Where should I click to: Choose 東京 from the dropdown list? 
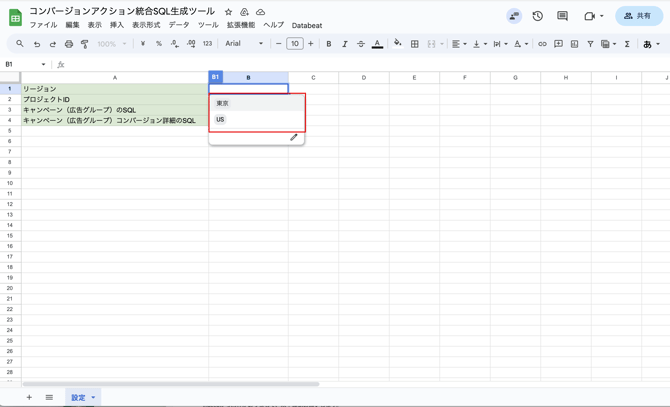pyautogui.click(x=223, y=103)
